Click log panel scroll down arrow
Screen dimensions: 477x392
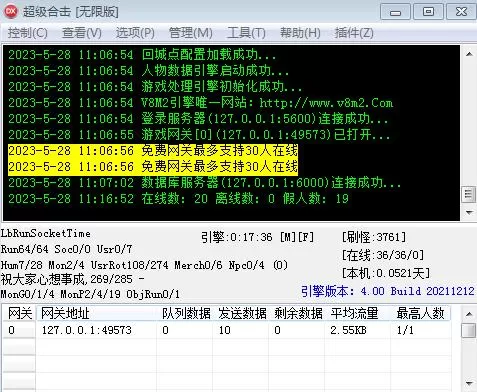click(x=469, y=212)
